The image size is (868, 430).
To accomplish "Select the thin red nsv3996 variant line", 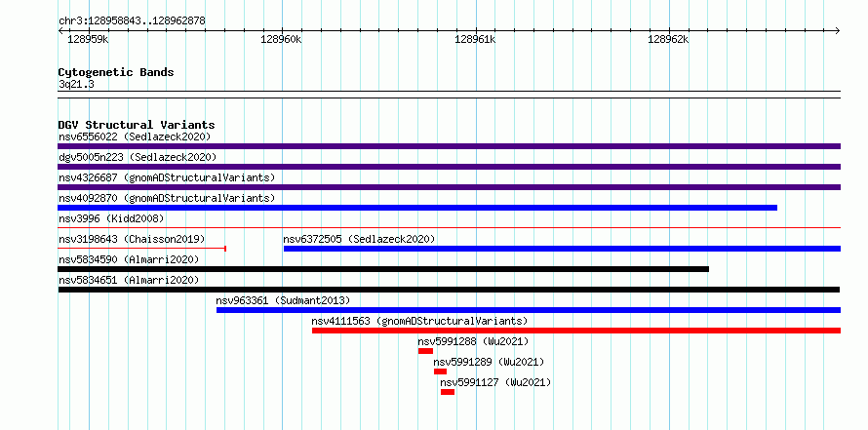I will click(x=449, y=227).
